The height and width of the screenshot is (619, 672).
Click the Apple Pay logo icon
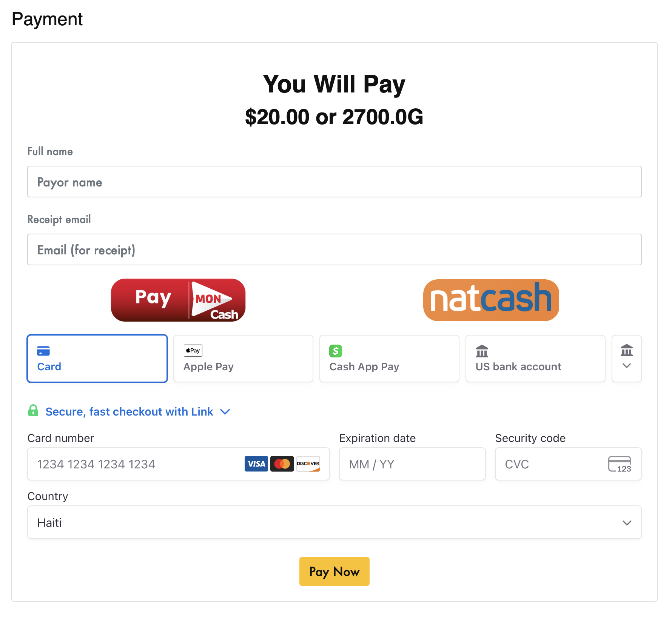[193, 350]
